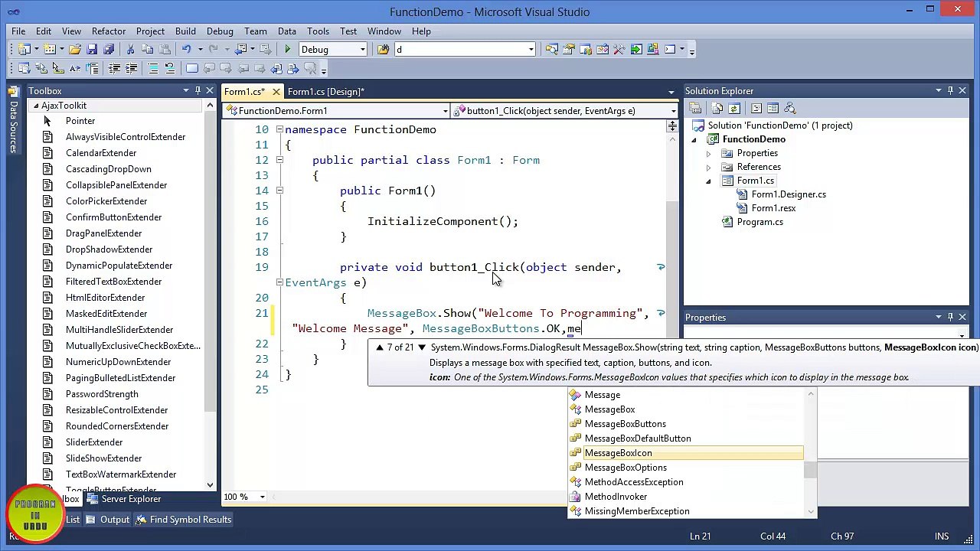Show previous overload with tooltip up arrow

[x=379, y=347]
